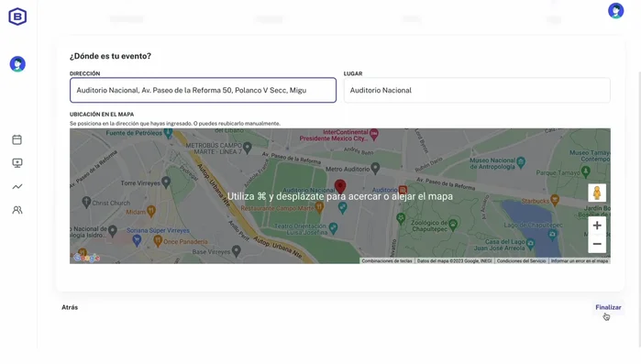Screen dimensions: 641x364
Task: Select the Metrobús Campo Marte marker
Action: [248, 147]
